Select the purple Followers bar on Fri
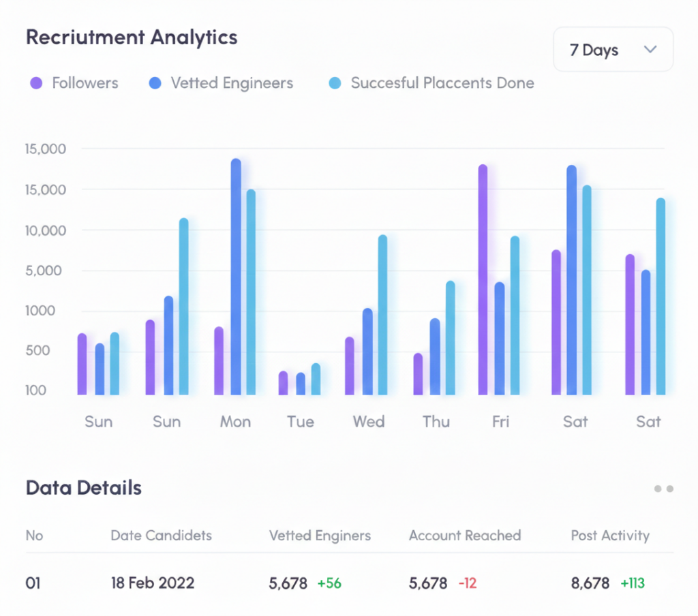This screenshot has width=698, height=616. tap(483, 279)
